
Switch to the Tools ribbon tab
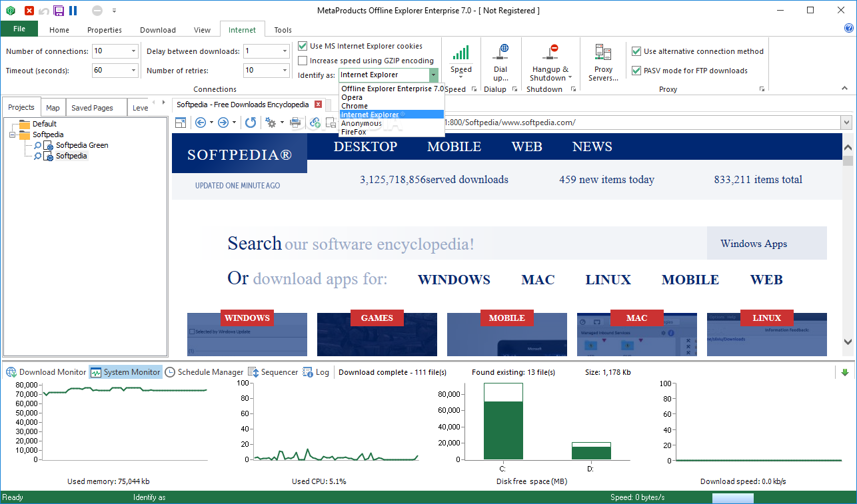pyautogui.click(x=283, y=30)
